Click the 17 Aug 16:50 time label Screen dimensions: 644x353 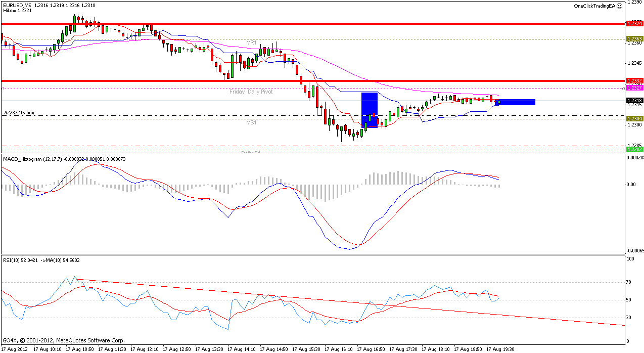(371, 349)
